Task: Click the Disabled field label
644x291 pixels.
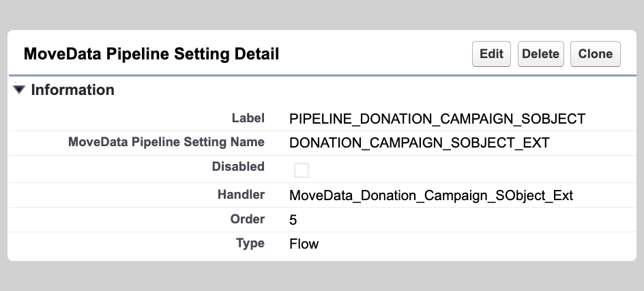Action: pyautogui.click(x=238, y=166)
